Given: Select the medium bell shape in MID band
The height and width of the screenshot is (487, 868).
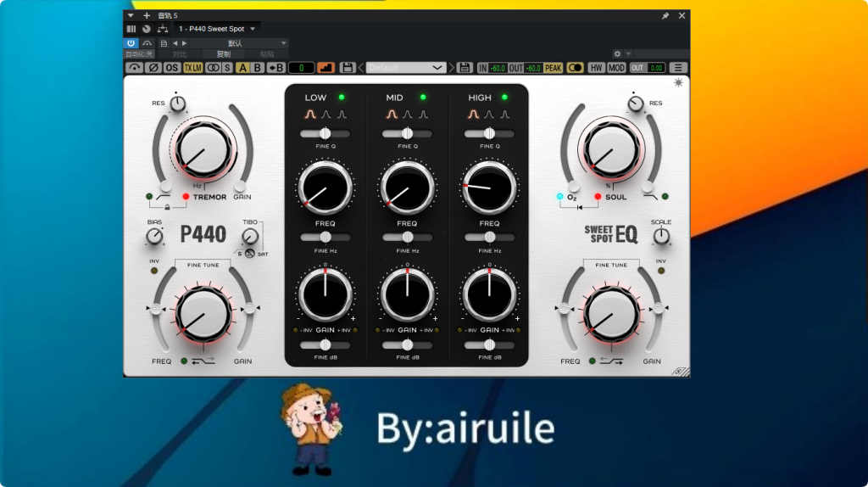Looking at the screenshot, I should point(408,115).
